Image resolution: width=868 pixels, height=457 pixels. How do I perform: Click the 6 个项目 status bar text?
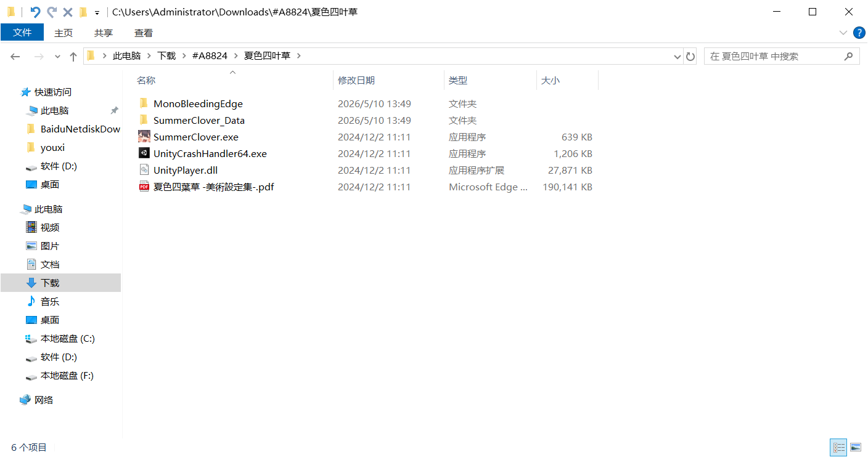pos(29,448)
